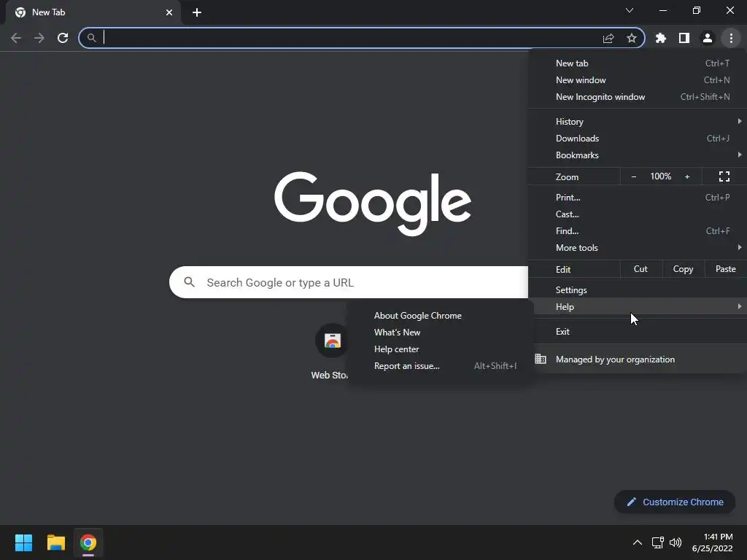Open the Web Store shortcut icon

(x=332, y=341)
